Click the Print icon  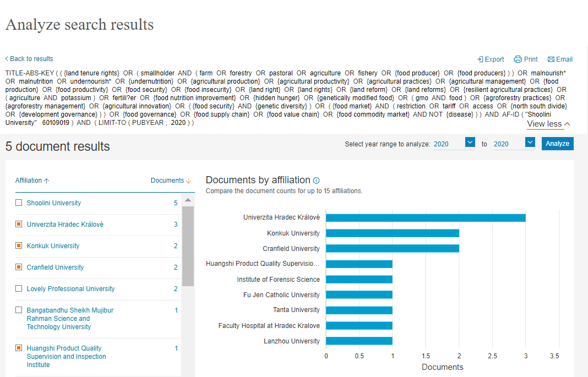point(518,59)
